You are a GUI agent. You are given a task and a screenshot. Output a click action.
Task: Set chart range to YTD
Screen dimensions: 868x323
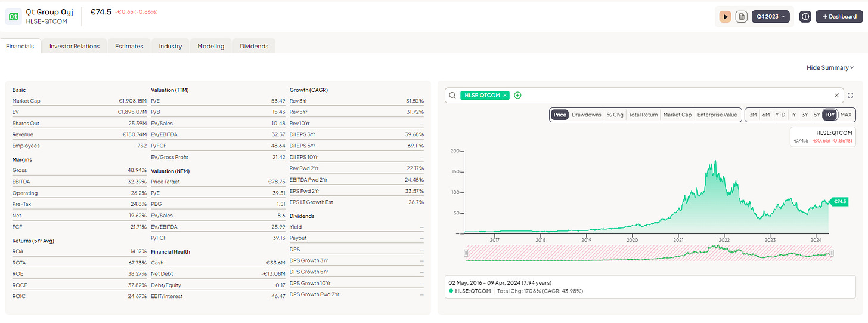point(780,115)
